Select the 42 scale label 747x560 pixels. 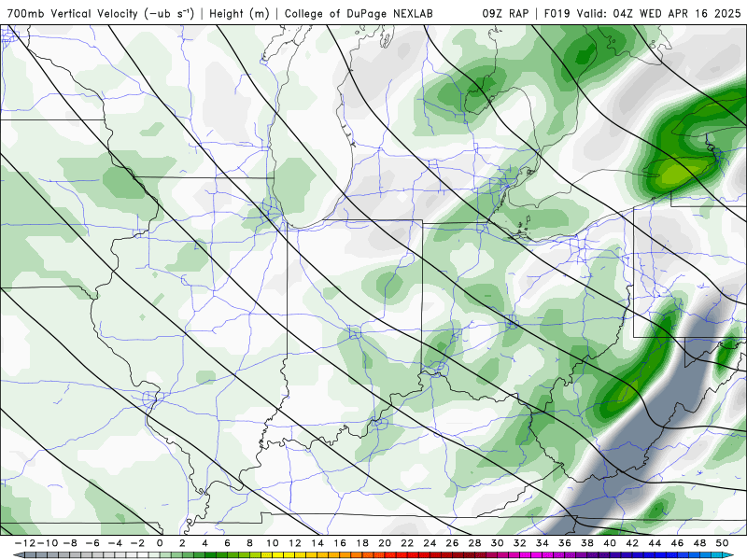(x=632, y=543)
